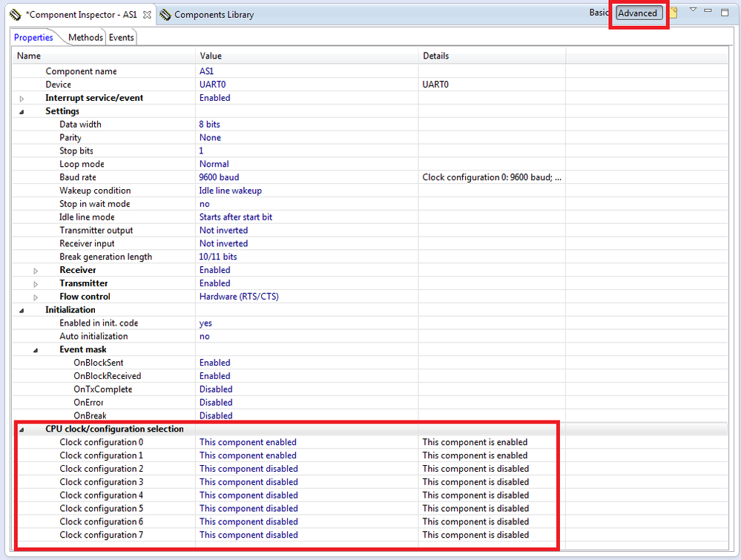Expand the Flow control group

[36, 297]
